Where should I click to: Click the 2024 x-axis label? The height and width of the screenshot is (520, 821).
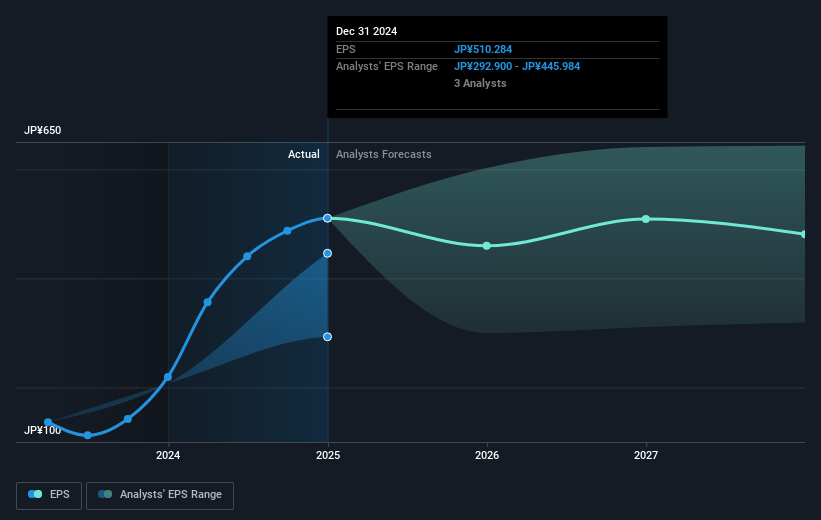point(168,455)
